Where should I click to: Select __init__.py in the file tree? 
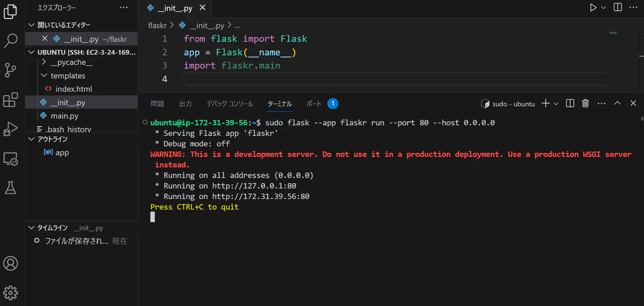coord(82,103)
